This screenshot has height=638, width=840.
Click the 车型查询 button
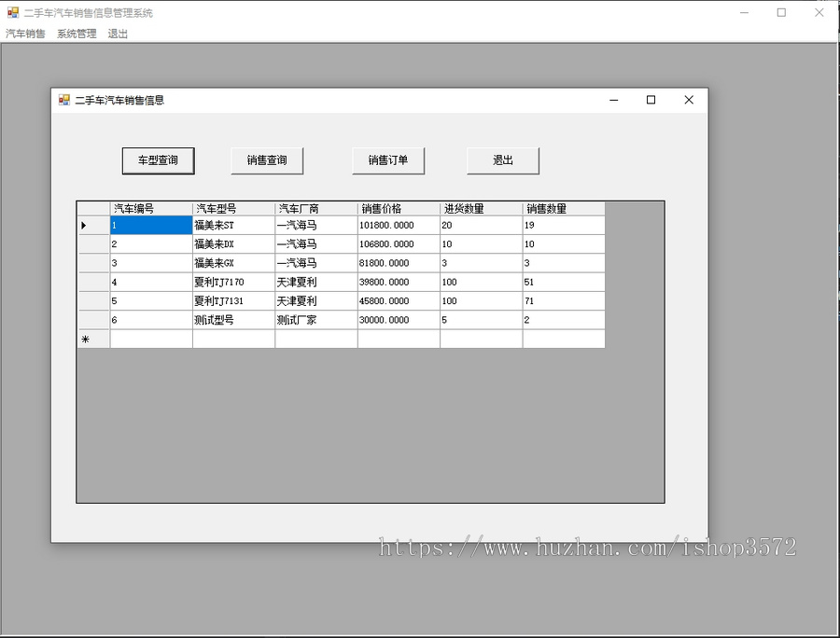(x=158, y=160)
